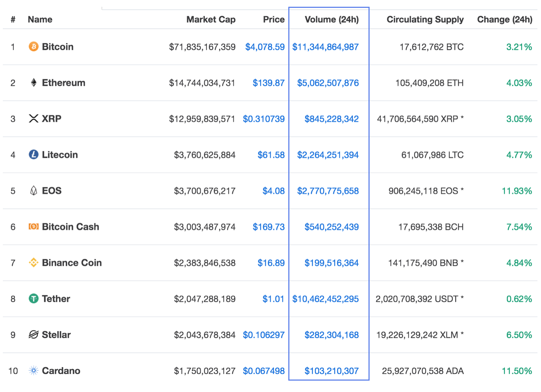The width and height of the screenshot is (541, 392).
Task: Click Ethereum volume $5,062,507,876
Action: point(328,83)
